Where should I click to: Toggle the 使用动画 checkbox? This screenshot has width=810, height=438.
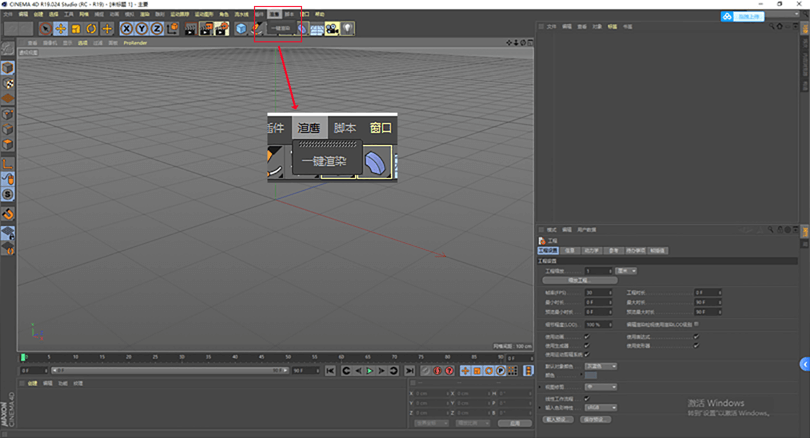point(587,336)
